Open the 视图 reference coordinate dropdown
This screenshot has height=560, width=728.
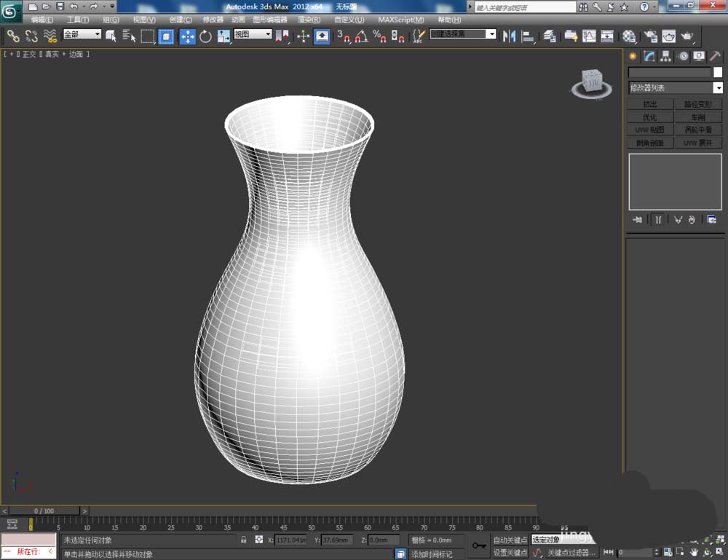[x=253, y=34]
